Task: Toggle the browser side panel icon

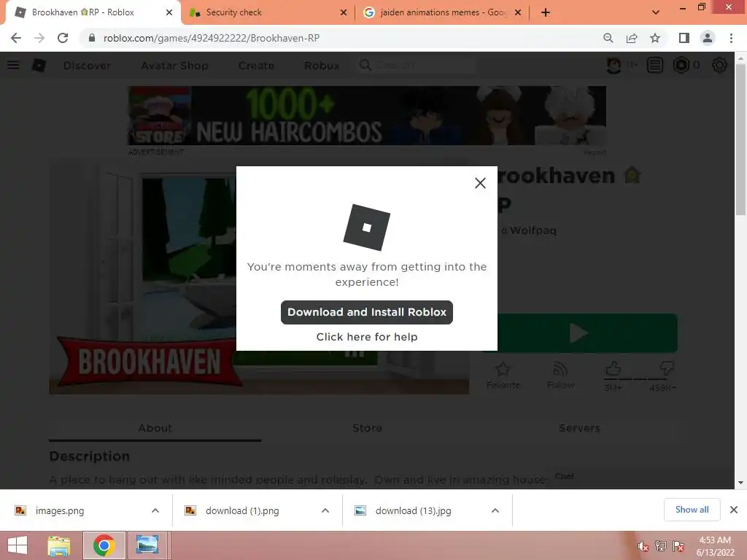Action: tap(684, 38)
